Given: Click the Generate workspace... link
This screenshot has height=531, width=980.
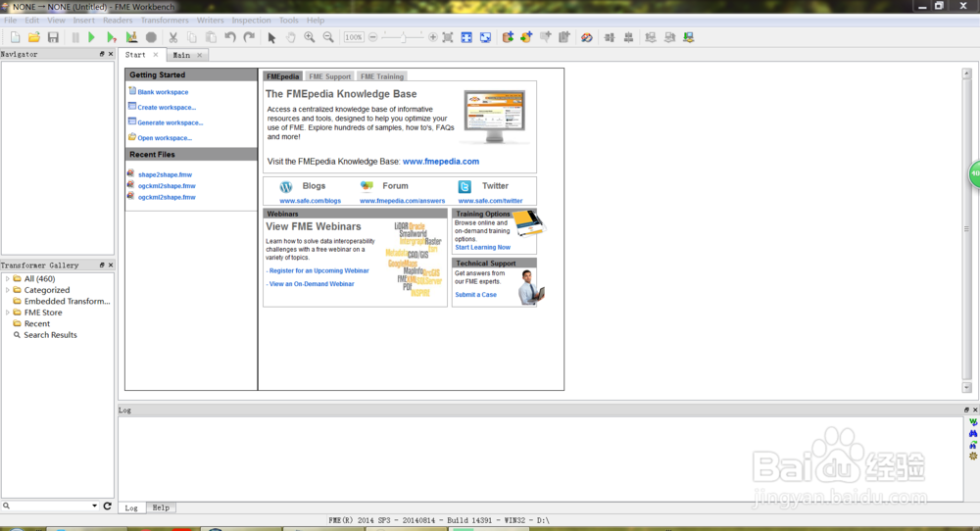Looking at the screenshot, I should [x=170, y=123].
